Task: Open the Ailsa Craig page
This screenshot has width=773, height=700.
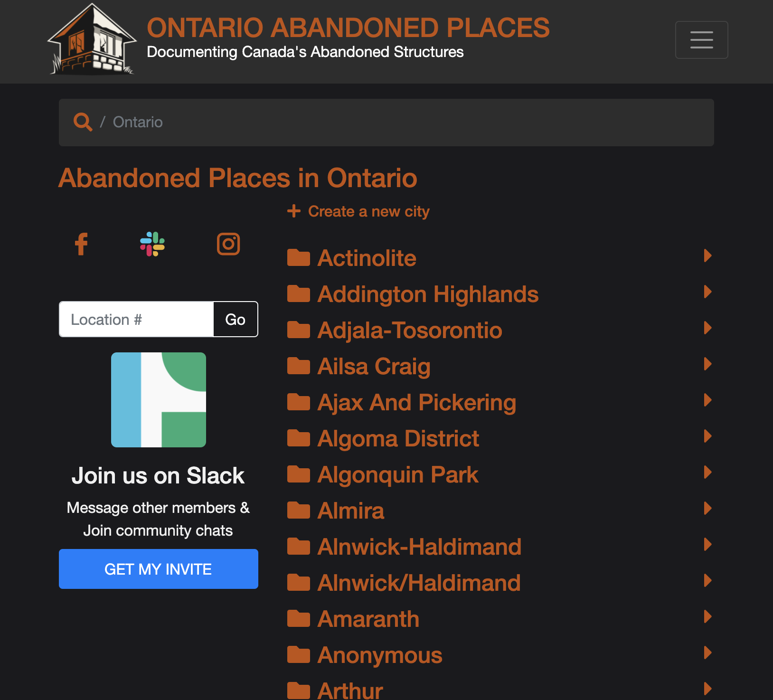Action: click(373, 366)
